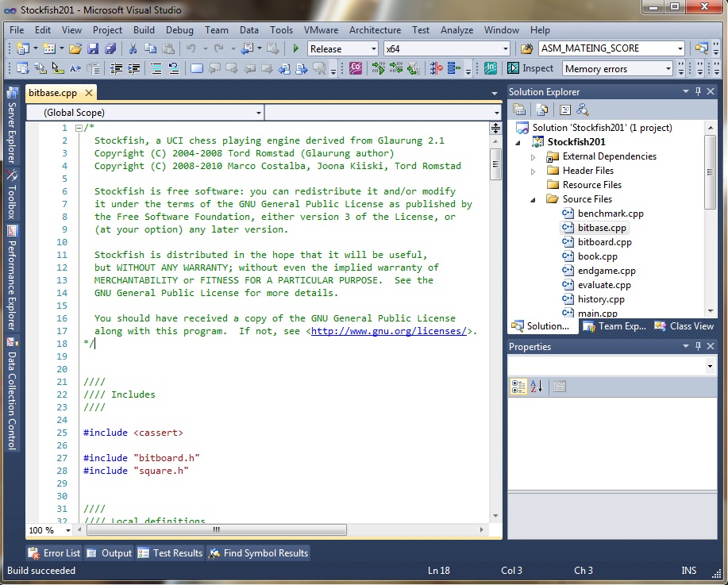Viewport: 728px width, 585px height.
Task: Click the Navigate Backward icon
Action: pyautogui.click(x=247, y=48)
